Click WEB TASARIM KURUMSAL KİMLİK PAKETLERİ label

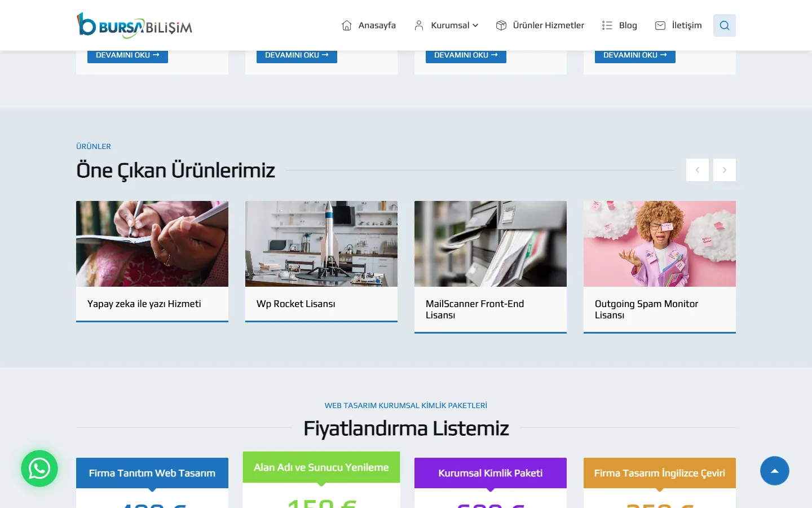(406, 405)
